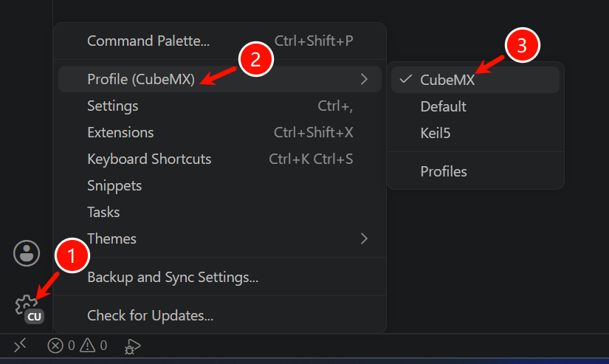609x364 pixels.
Task: Expand the Themes submenu arrow
Action: [364, 238]
